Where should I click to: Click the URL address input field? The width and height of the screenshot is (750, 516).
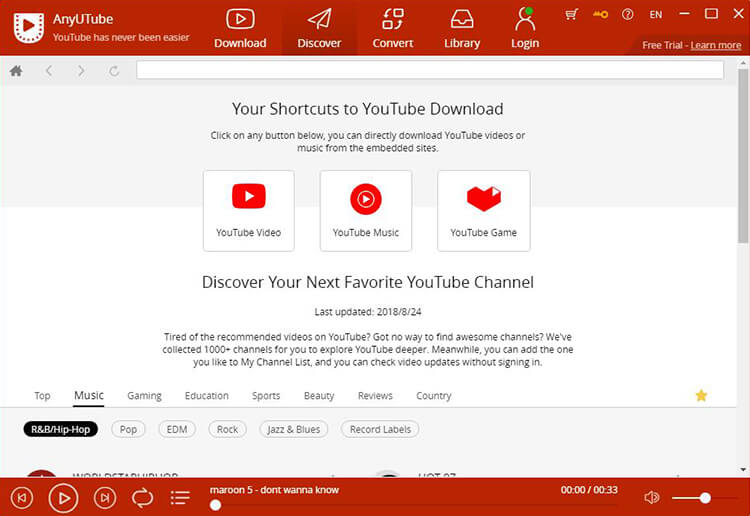pos(430,70)
